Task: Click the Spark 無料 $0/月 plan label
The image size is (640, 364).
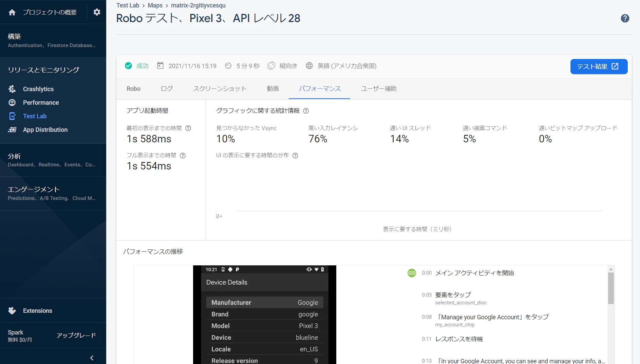Action: (20, 336)
